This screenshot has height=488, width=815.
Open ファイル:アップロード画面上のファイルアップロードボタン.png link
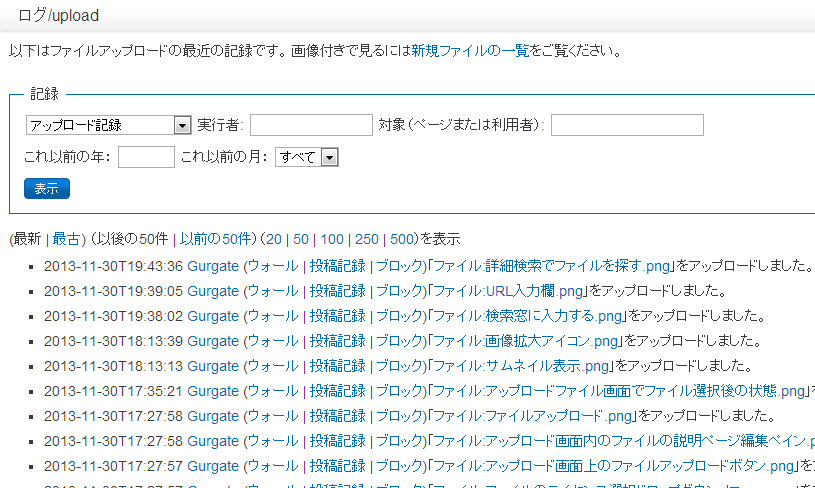tap(613, 466)
